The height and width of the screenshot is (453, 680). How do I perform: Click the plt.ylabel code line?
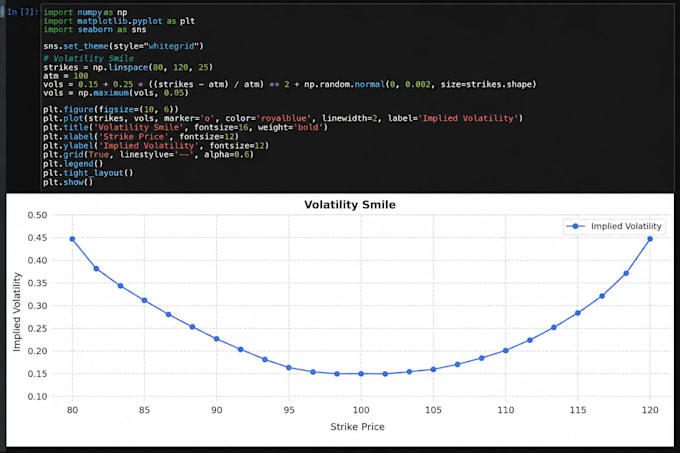[156, 146]
